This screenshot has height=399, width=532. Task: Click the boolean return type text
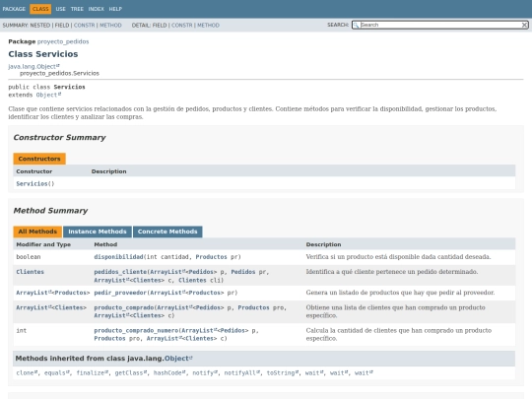tap(29, 257)
